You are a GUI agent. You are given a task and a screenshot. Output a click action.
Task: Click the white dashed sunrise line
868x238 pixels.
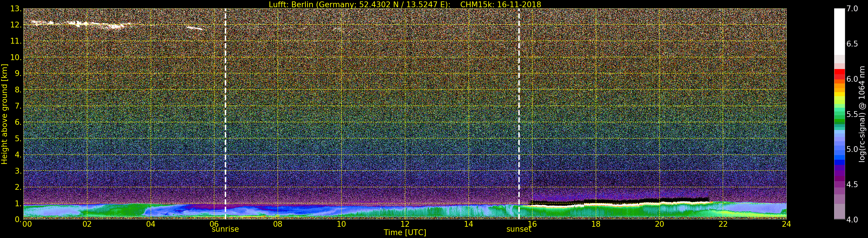(x=225, y=114)
